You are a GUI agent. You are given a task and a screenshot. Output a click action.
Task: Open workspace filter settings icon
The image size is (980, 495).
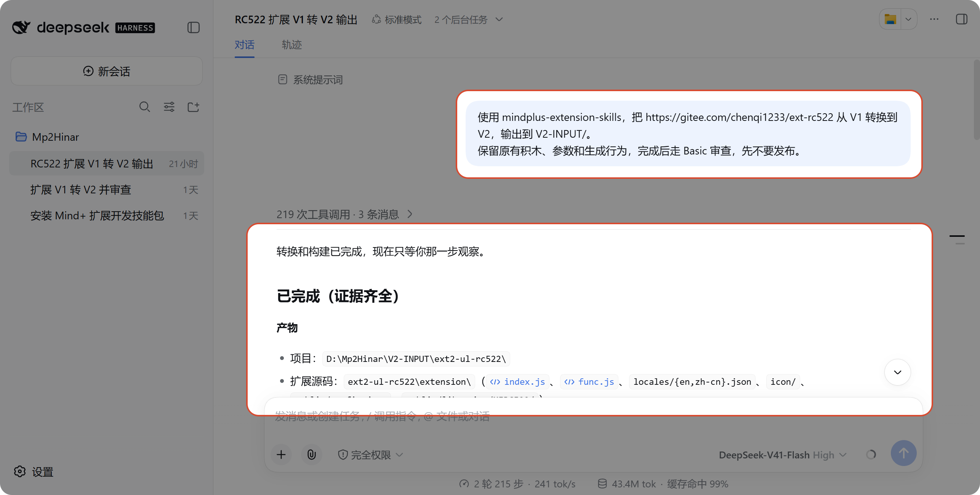[169, 107]
